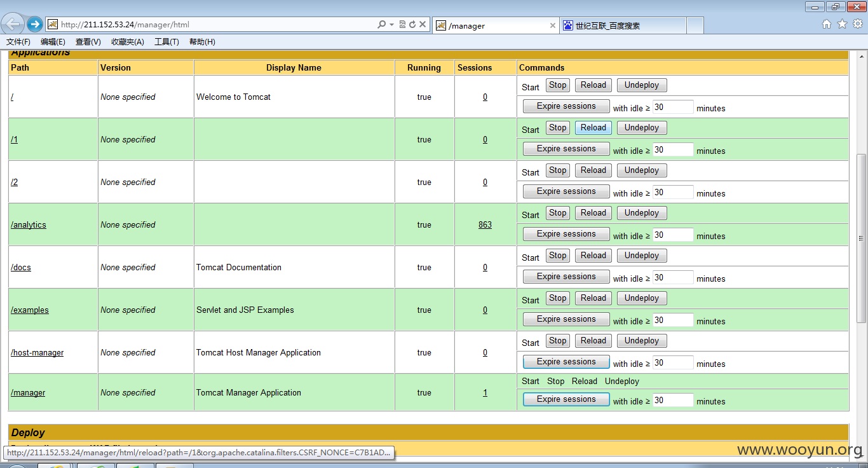
Task: Stop the / root application
Action: (558, 85)
